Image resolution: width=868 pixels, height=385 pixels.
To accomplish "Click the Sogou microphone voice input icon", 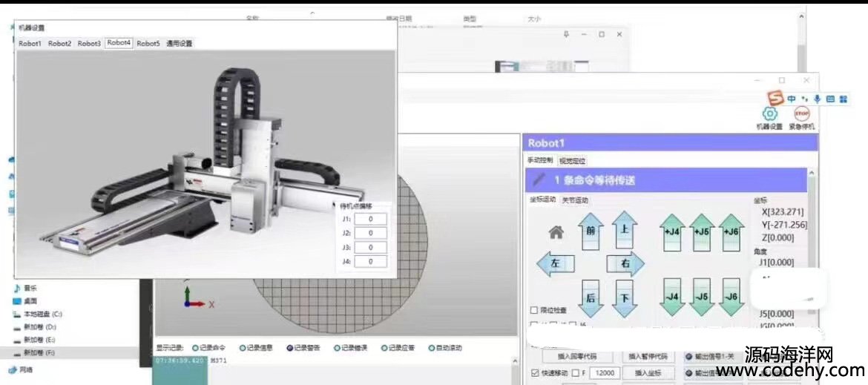I will (817, 99).
